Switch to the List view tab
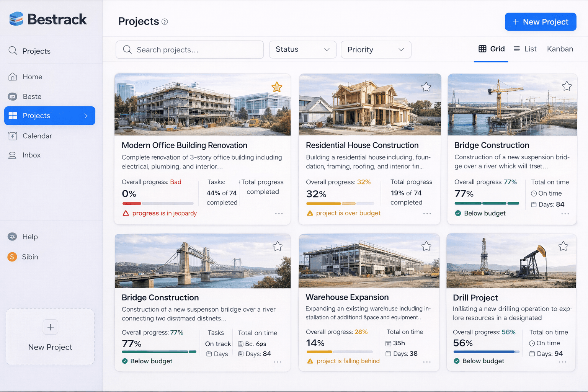The height and width of the screenshot is (392, 588). (x=525, y=49)
